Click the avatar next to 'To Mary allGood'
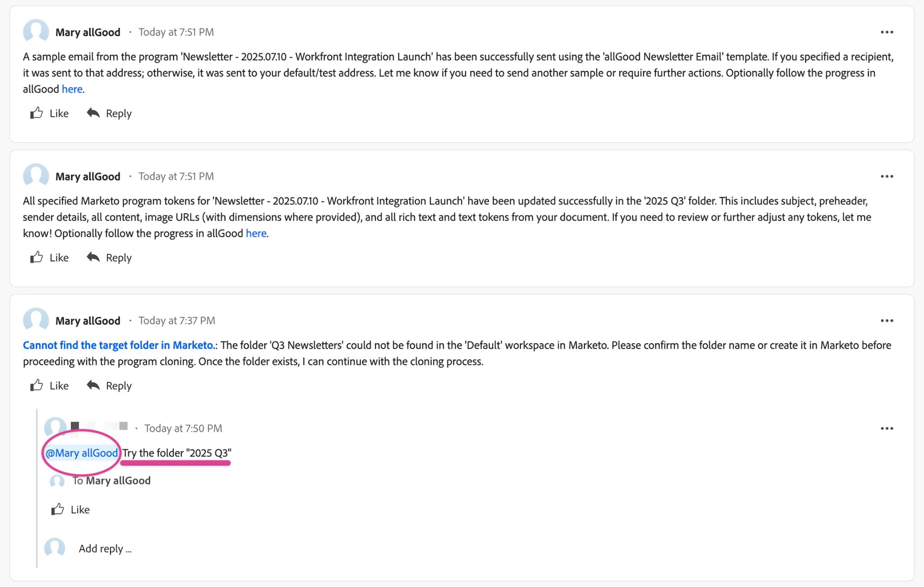The height and width of the screenshot is (587, 924). coord(56,481)
